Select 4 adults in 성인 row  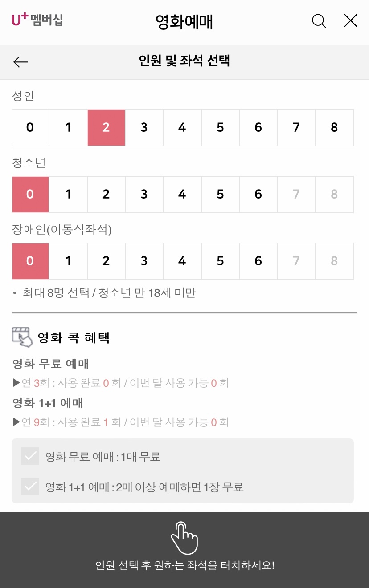pyautogui.click(x=182, y=127)
